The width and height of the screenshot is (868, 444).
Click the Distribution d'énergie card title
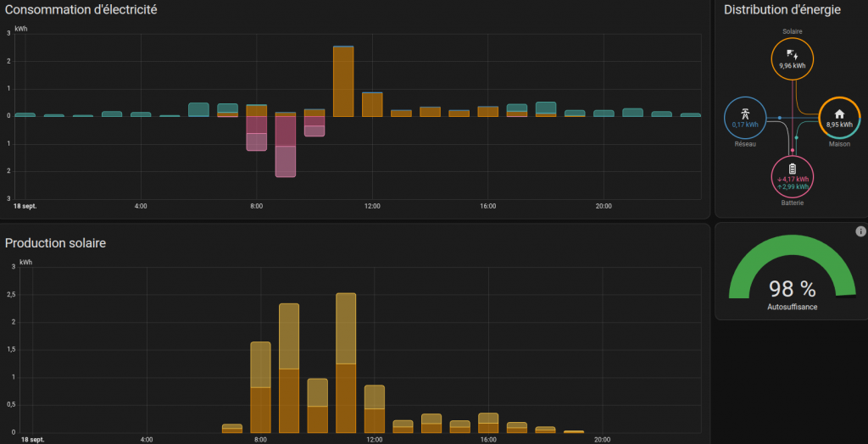(782, 10)
